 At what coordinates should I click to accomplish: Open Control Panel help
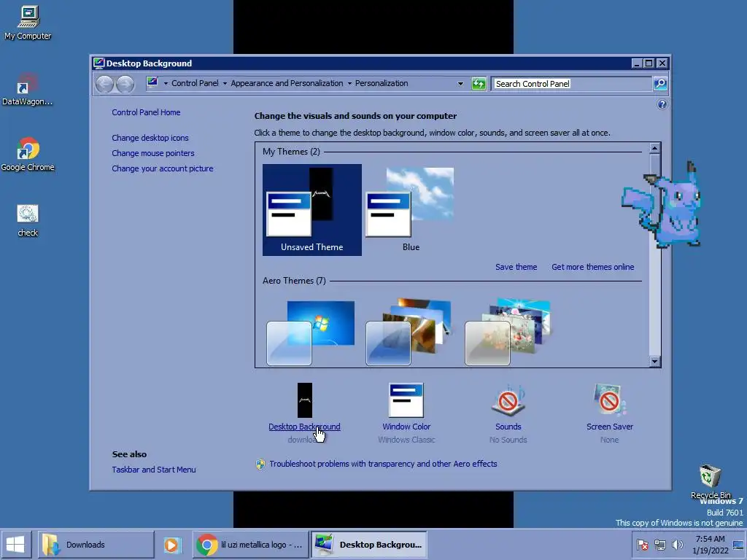point(662,105)
